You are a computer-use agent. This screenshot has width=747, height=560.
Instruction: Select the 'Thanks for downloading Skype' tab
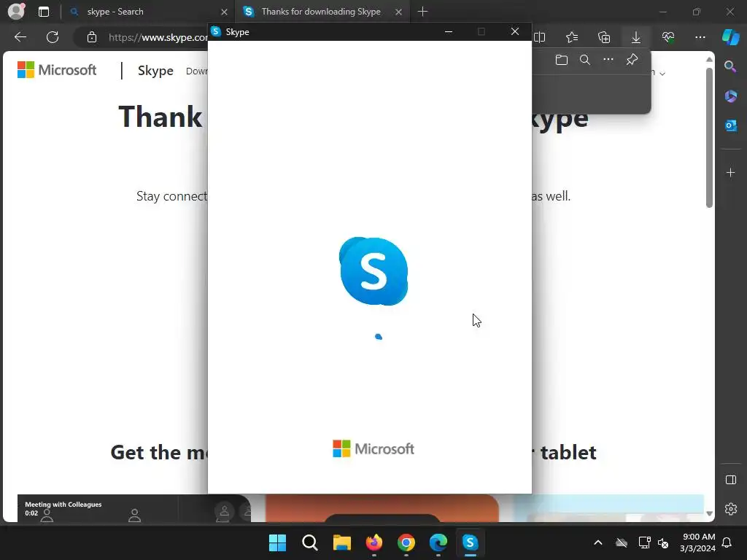(321, 12)
